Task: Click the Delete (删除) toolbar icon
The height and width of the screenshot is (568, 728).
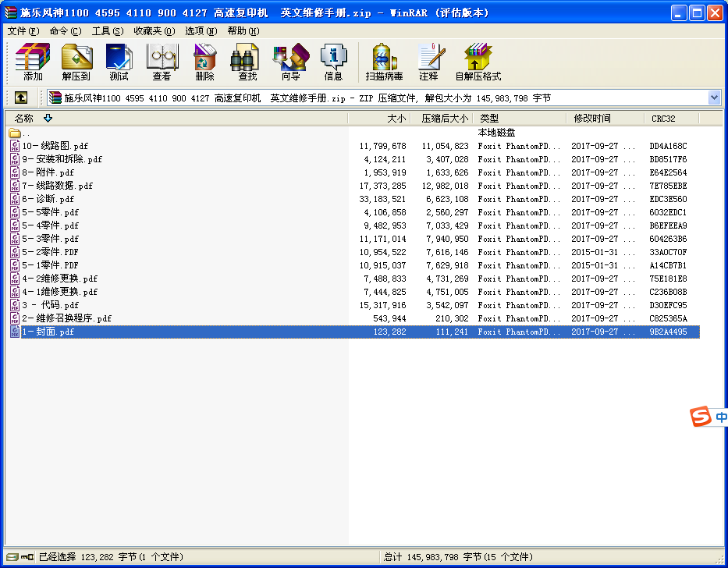Action: point(204,62)
